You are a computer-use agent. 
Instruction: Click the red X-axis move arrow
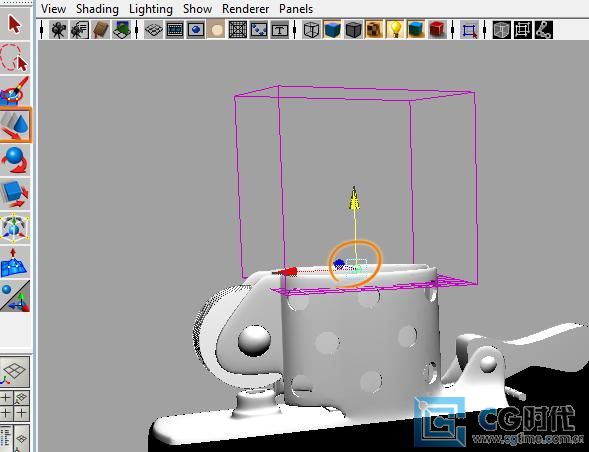click(x=285, y=271)
